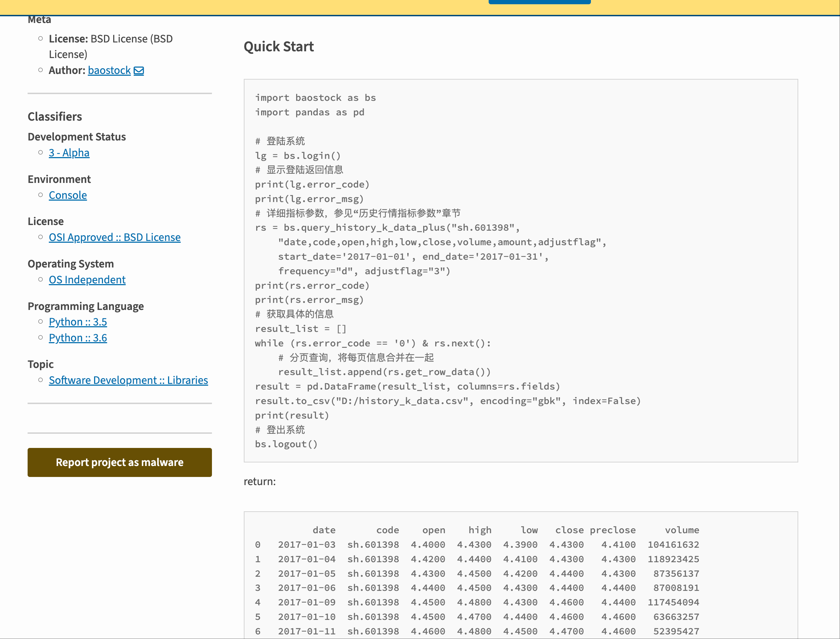Open the Python :: 3.6 link

(x=78, y=338)
